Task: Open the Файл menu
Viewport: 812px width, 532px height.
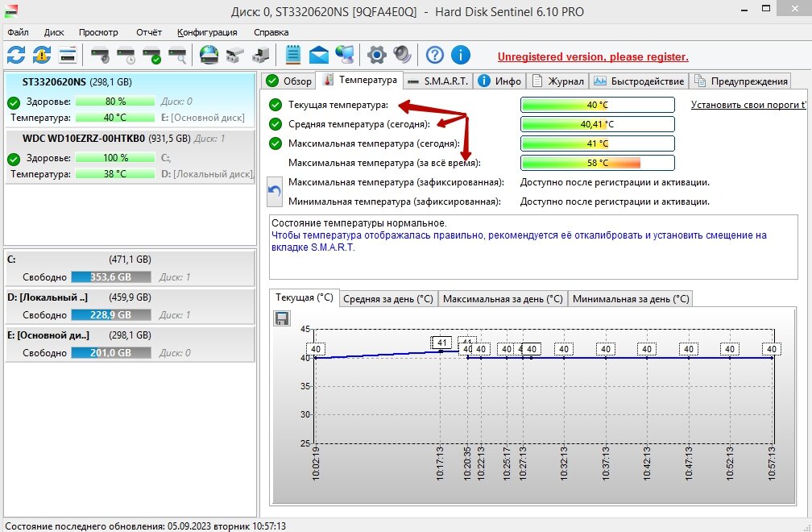Action: point(18,32)
